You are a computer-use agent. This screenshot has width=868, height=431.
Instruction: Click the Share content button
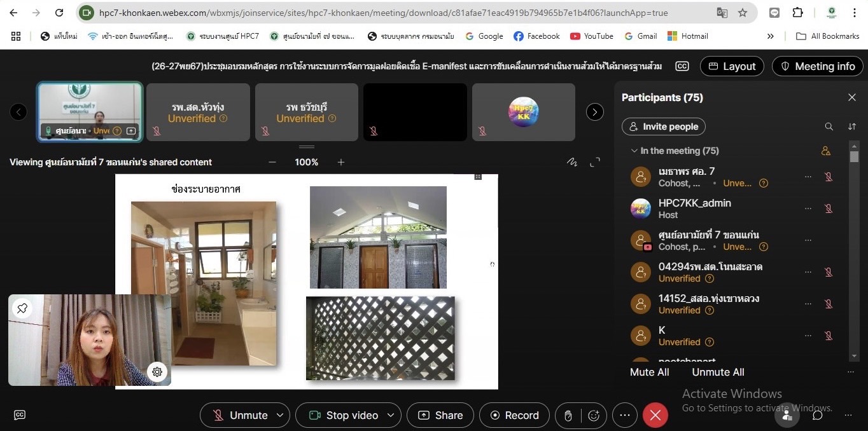point(440,415)
